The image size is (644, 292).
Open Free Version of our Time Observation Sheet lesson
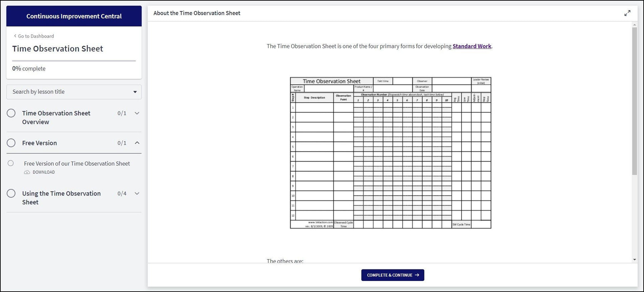(77, 163)
